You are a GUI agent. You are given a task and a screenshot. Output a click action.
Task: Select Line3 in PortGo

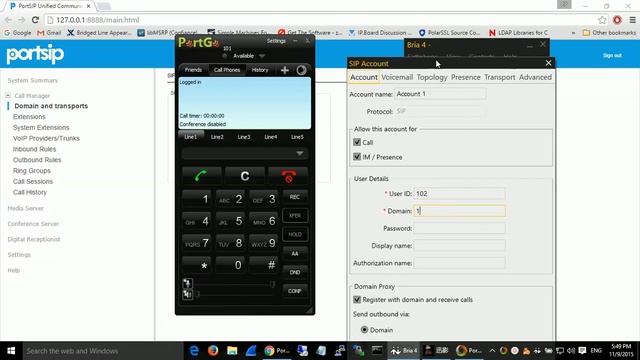click(x=244, y=137)
